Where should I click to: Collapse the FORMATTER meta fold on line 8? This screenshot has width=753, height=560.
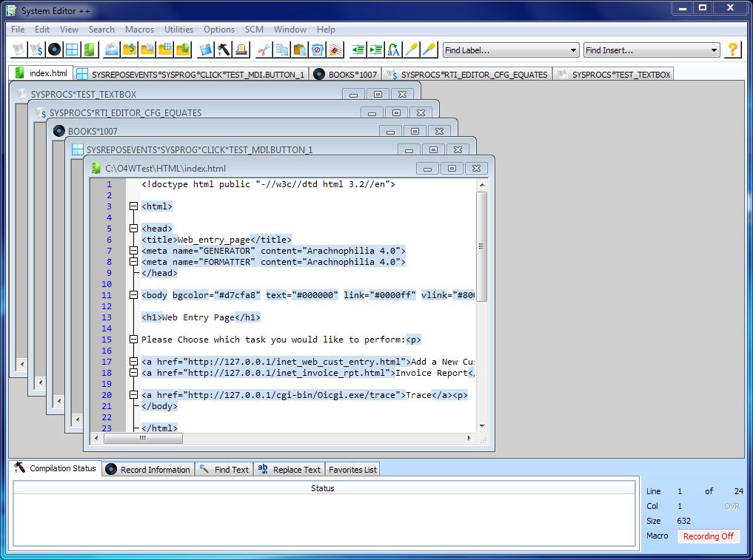tap(133, 262)
